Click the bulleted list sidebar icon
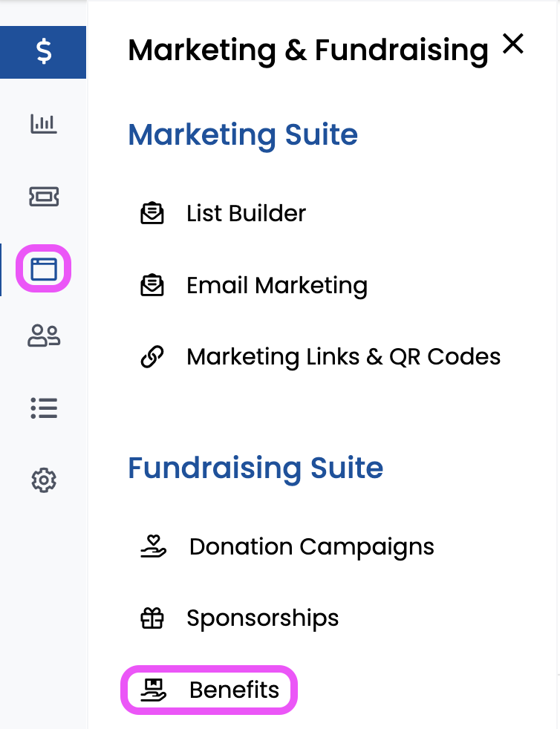Image resolution: width=560 pixels, height=729 pixels. click(x=44, y=408)
